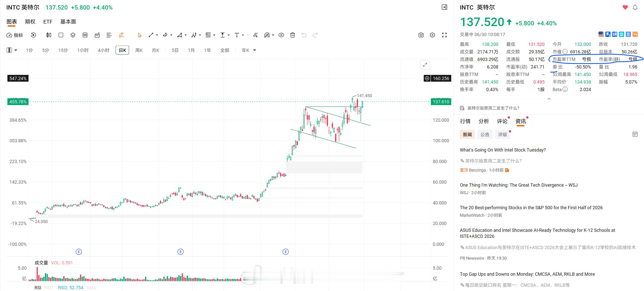Image resolution: width=644 pixels, height=291 pixels.
Task: Click the bell alert icon
Action: point(635,8)
